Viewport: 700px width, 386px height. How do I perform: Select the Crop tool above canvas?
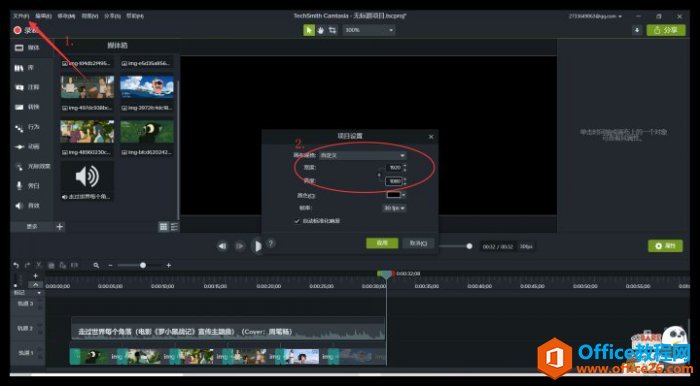333,30
